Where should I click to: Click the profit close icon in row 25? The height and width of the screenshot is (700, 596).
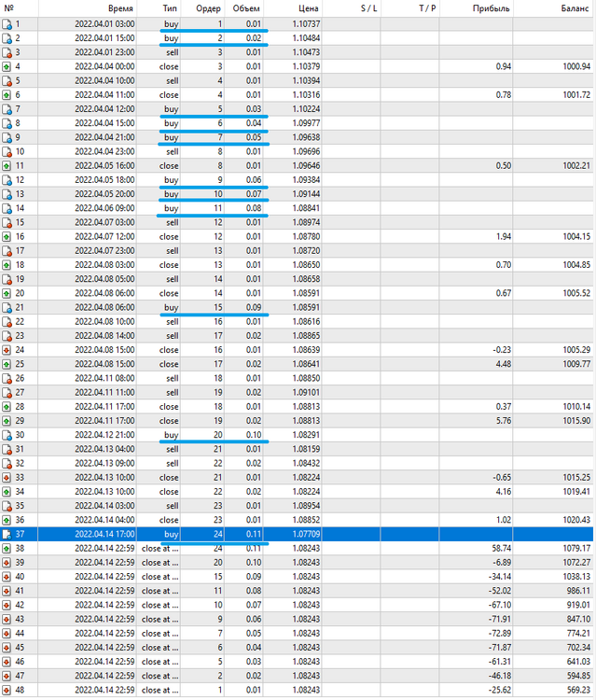7,365
